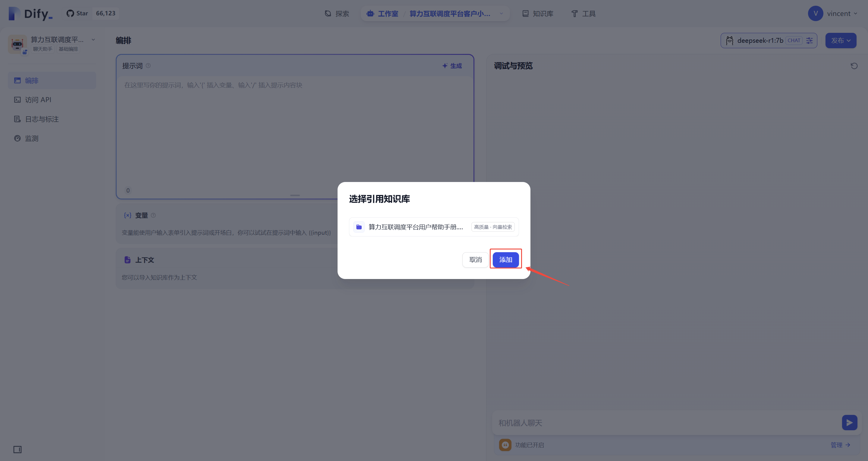
Task: Open 监测 monitoring in the sidebar
Action: tap(52, 139)
